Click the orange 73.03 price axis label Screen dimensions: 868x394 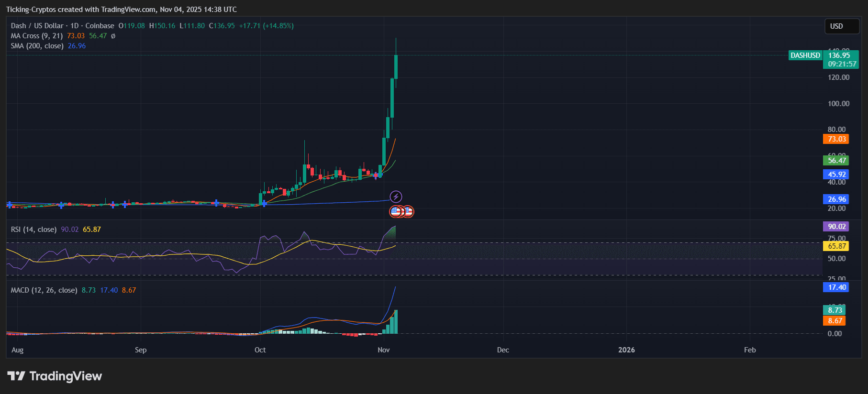click(x=835, y=139)
